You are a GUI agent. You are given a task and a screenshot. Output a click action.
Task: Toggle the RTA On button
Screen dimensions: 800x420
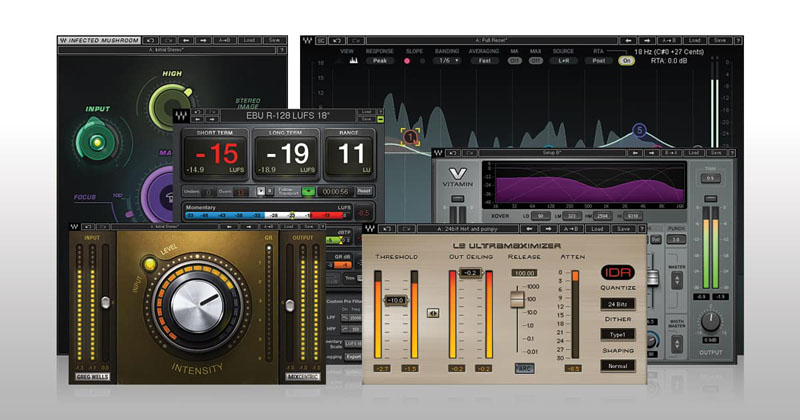[x=627, y=61]
